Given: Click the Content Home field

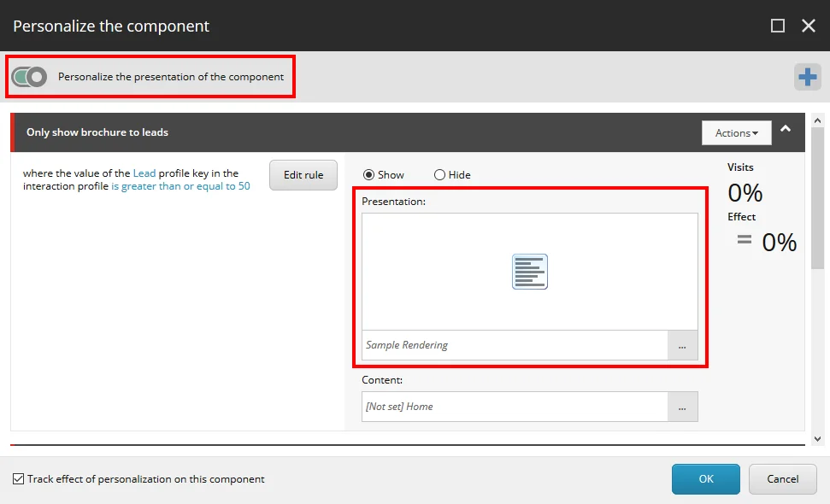Looking at the screenshot, I should pyautogui.click(x=515, y=407).
